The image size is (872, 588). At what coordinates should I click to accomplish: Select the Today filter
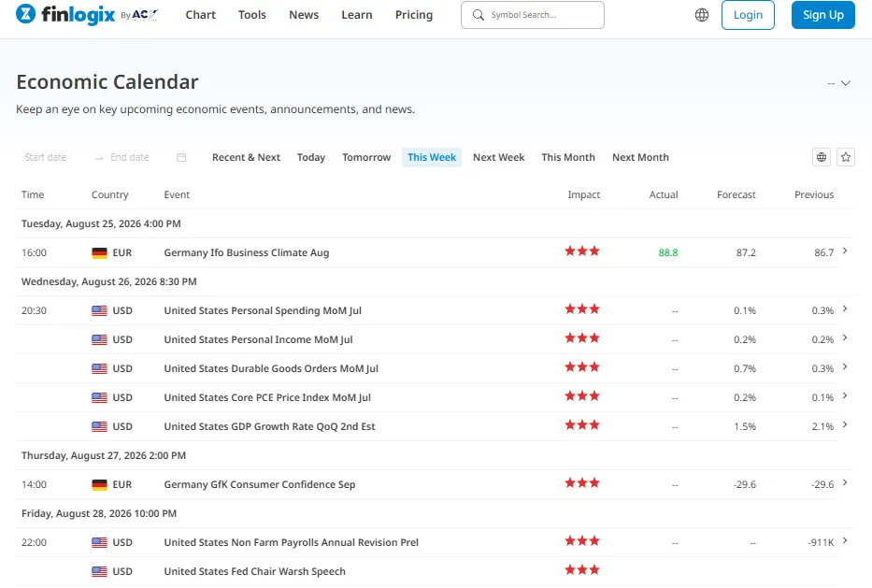[x=311, y=157]
